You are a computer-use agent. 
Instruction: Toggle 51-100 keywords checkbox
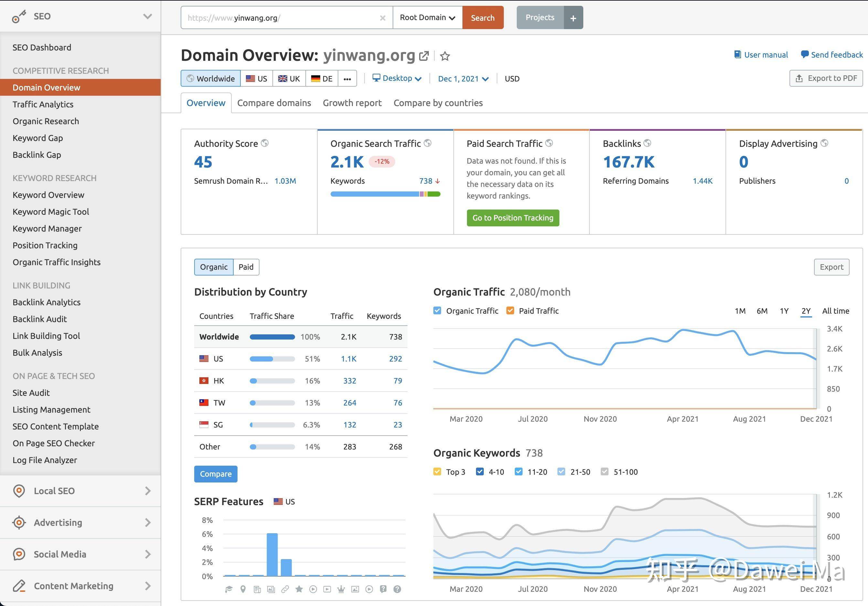[x=605, y=472]
